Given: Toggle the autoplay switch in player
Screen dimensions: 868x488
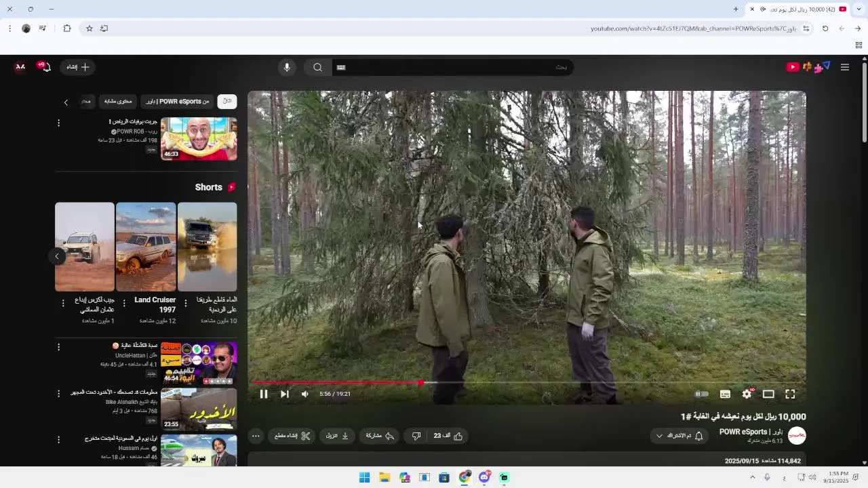Looking at the screenshot, I should (x=702, y=394).
